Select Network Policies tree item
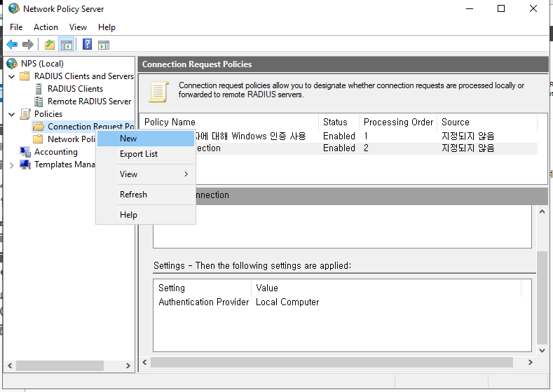This screenshot has width=553, height=392. pos(71,139)
